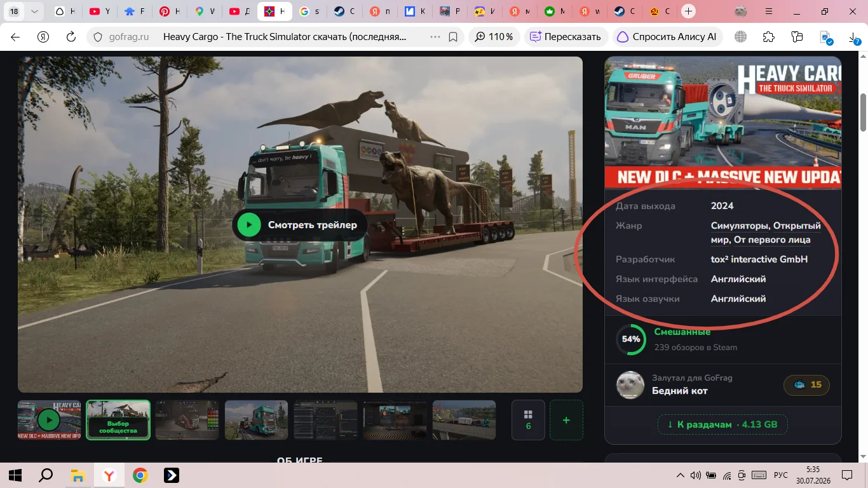868x488 pixels.
Task: Show all screenshots via grid button 6
Action: (528, 420)
